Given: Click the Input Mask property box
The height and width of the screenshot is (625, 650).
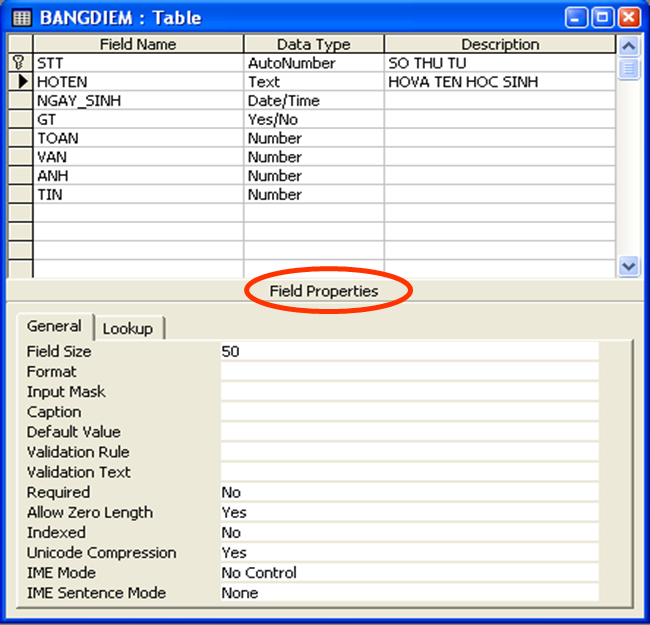Looking at the screenshot, I should 410,392.
